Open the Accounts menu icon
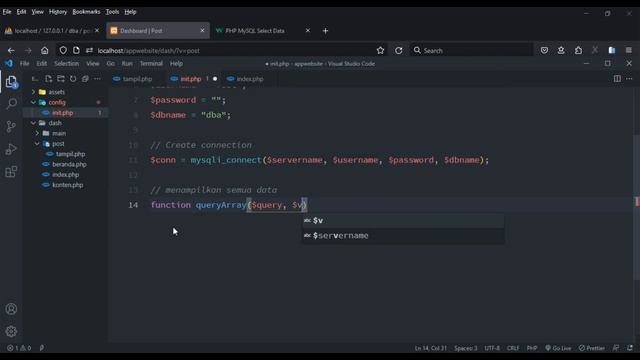The image size is (640, 360). coord(11,309)
